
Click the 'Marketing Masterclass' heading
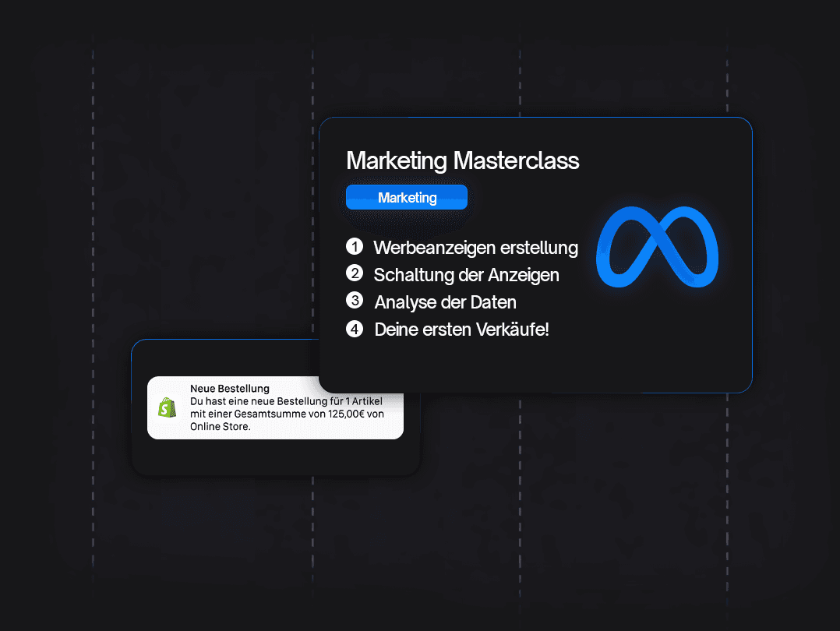[462, 160]
